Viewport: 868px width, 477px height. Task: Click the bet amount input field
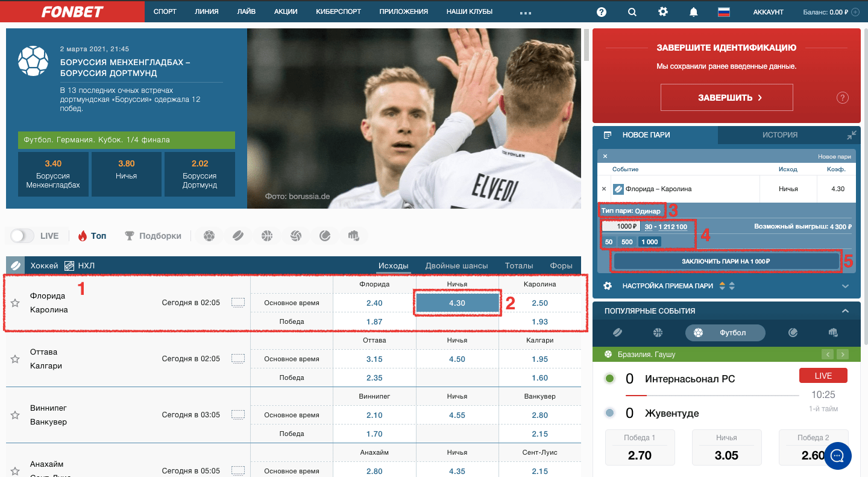(620, 227)
